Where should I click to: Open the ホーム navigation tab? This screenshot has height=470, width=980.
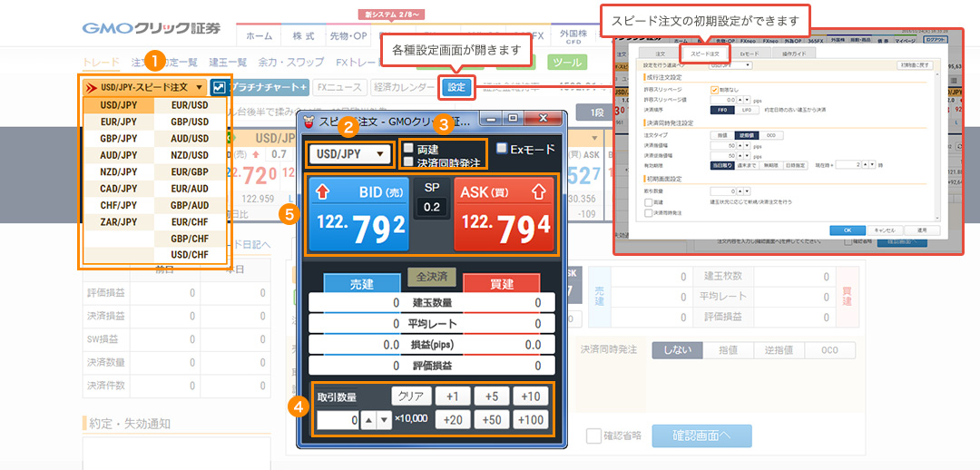[259, 35]
